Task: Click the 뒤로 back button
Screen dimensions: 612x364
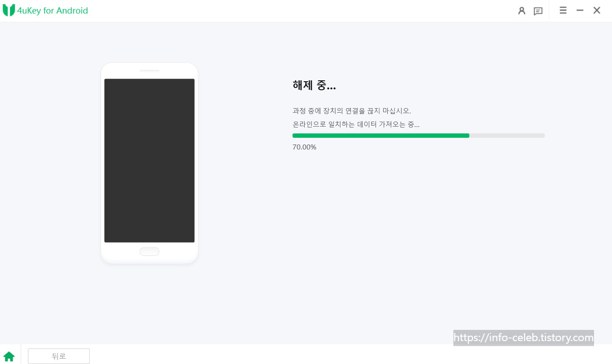Action: click(x=59, y=356)
